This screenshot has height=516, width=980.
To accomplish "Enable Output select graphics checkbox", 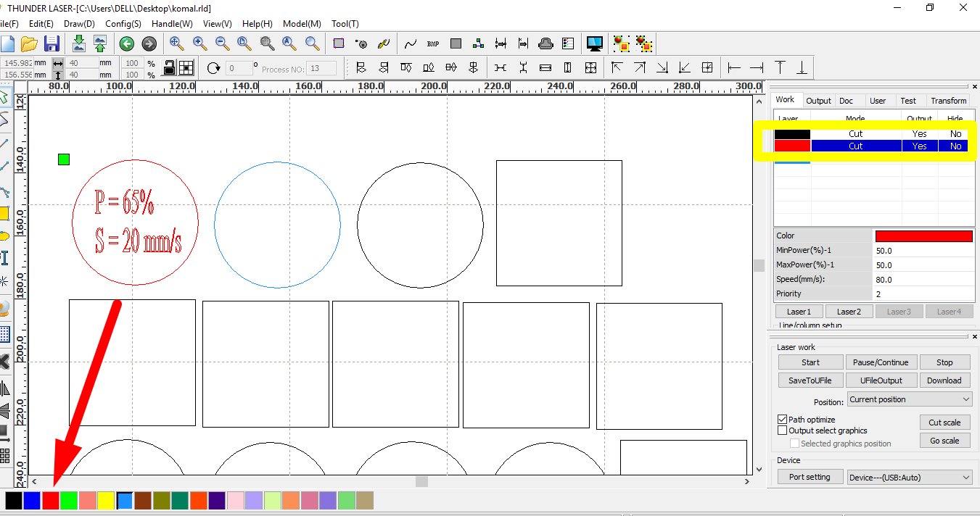I will pyautogui.click(x=782, y=430).
